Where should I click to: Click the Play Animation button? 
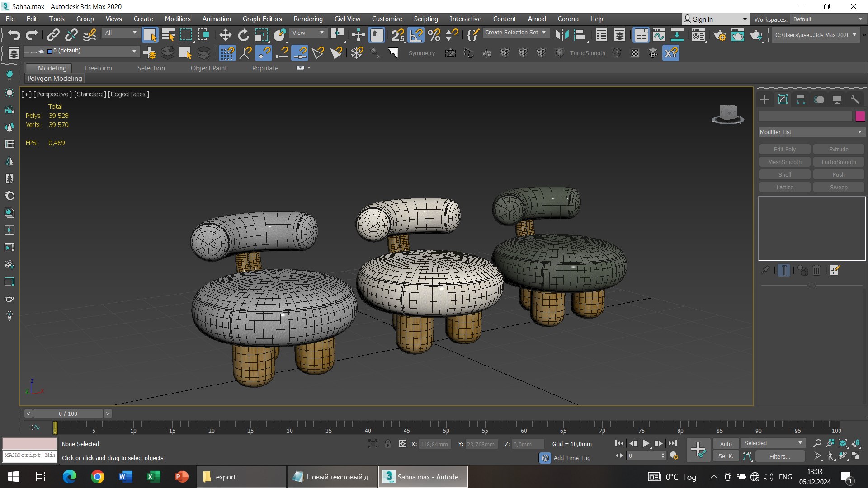[646, 444]
